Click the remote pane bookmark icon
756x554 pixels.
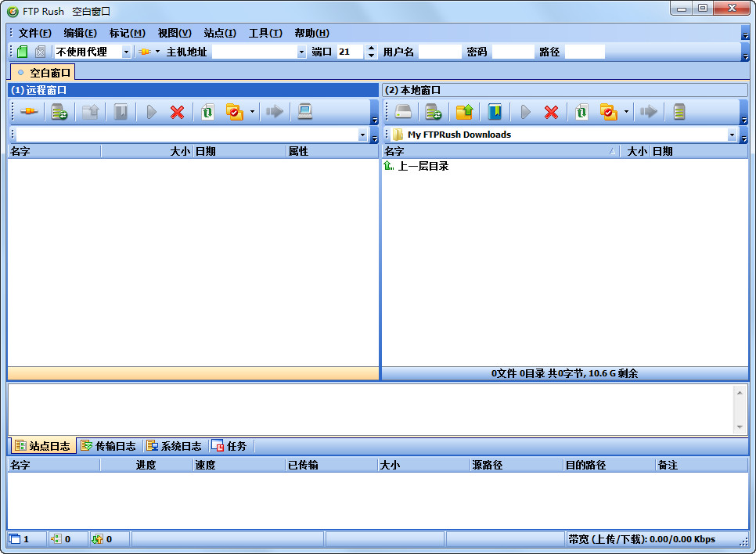pyautogui.click(x=121, y=112)
